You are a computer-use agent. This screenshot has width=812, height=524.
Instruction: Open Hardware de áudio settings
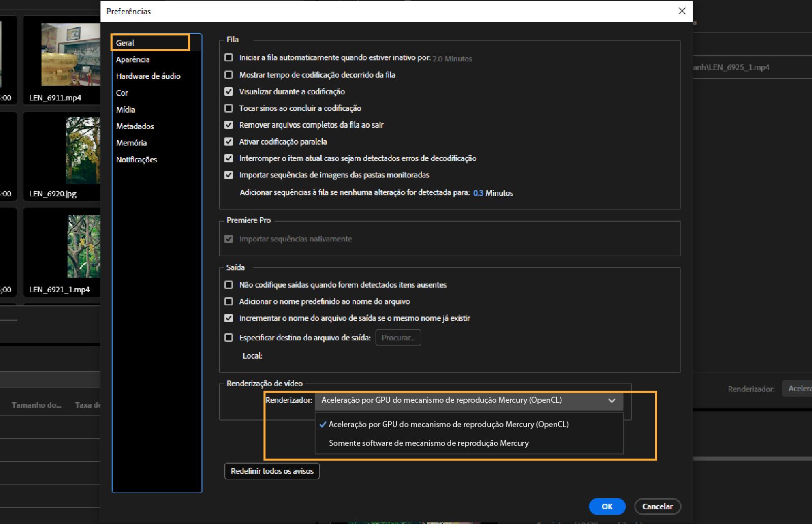pos(148,76)
